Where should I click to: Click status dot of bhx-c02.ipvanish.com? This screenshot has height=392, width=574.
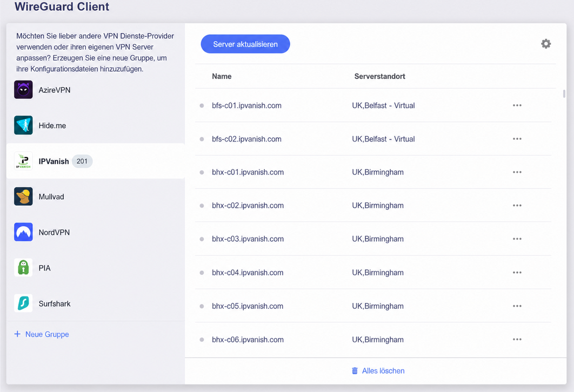[x=202, y=206]
